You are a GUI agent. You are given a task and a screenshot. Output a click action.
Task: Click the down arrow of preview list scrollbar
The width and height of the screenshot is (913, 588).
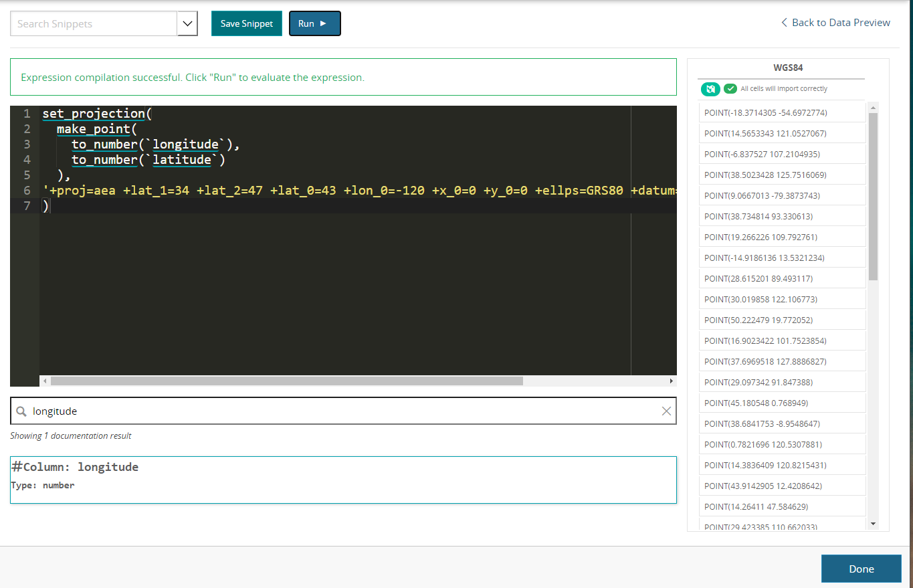[x=873, y=523]
